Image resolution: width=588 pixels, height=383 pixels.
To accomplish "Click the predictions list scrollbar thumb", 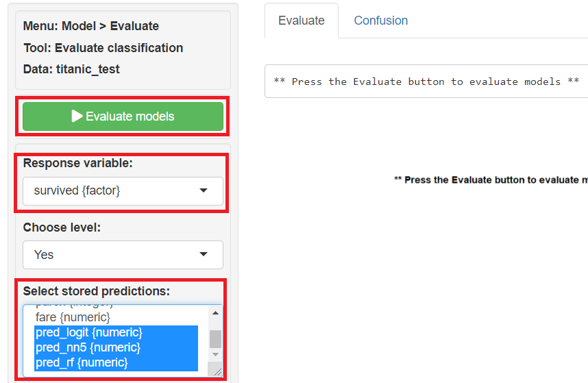I will point(215,338).
